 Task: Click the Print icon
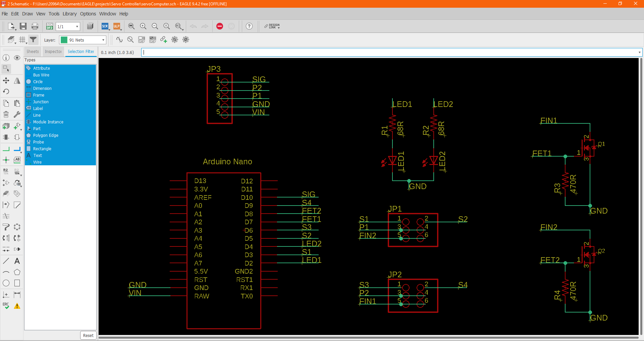coord(35,26)
